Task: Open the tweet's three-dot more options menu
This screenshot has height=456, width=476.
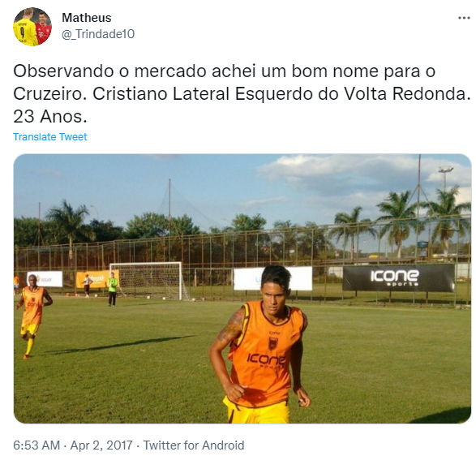Action: (464, 18)
